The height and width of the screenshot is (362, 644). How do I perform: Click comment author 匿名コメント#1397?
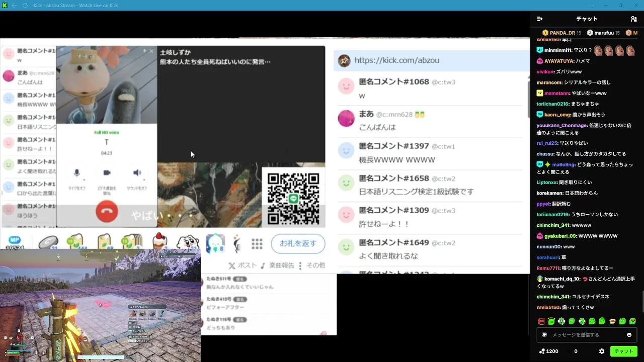(394, 146)
